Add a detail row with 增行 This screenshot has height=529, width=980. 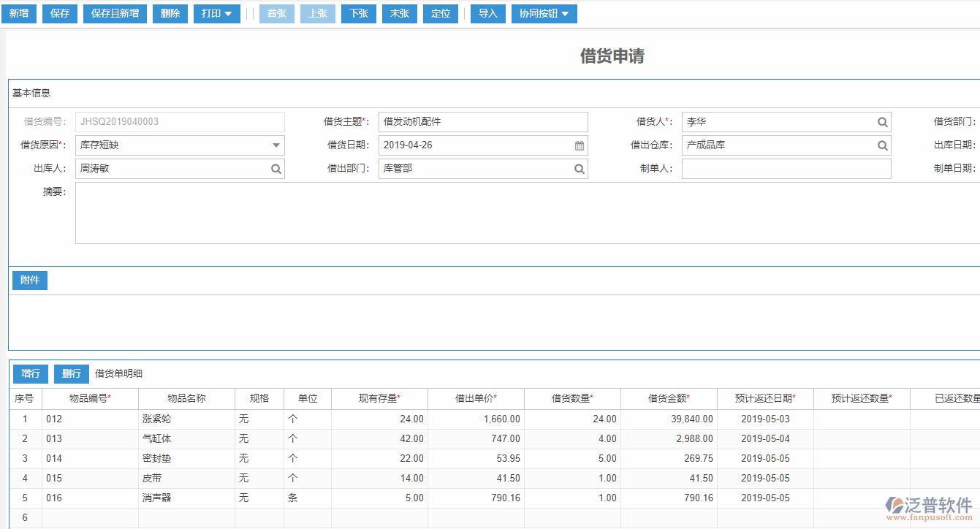click(x=30, y=373)
